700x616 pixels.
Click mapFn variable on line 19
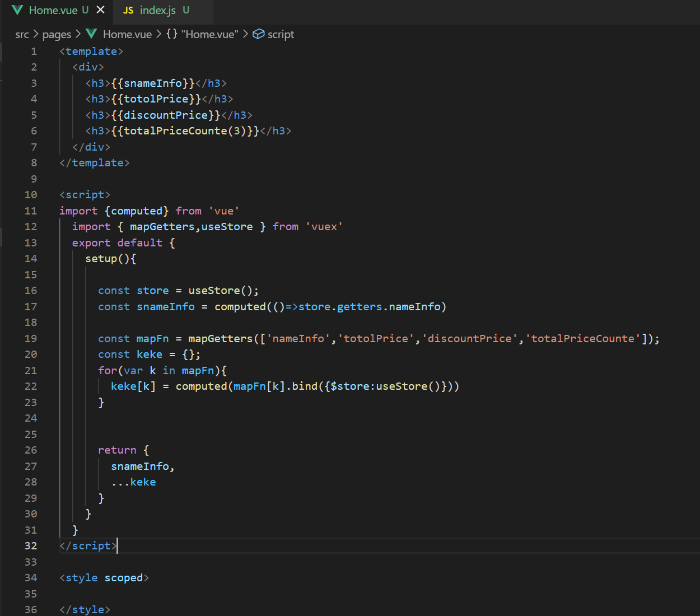coord(153,339)
